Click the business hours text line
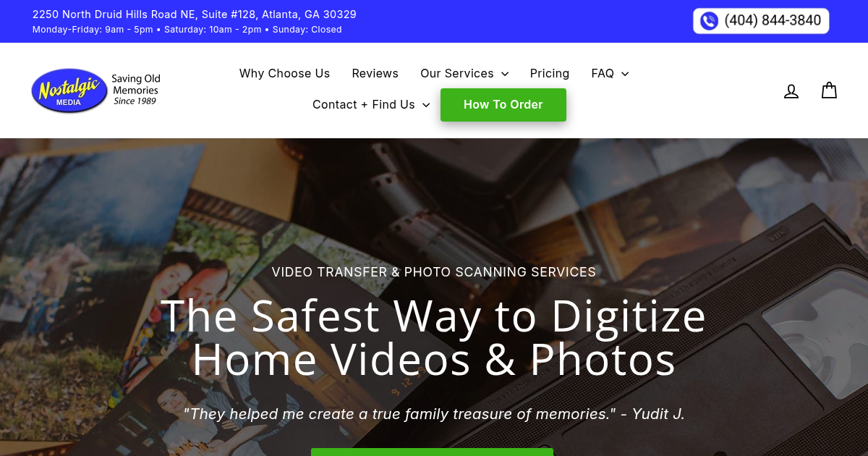This screenshot has width=868, height=456. coord(187,30)
